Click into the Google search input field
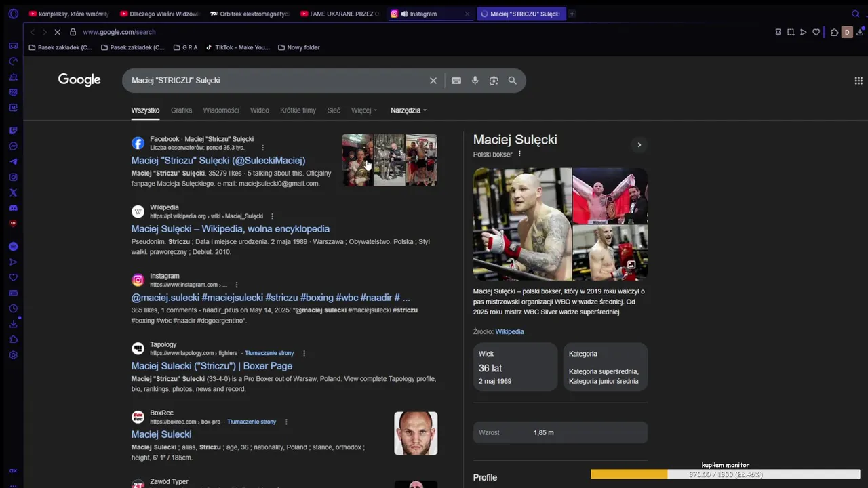The width and height of the screenshot is (868, 488). (278, 81)
